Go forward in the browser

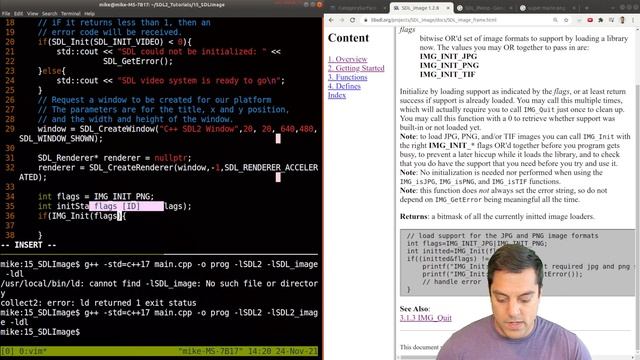[x=342, y=20]
